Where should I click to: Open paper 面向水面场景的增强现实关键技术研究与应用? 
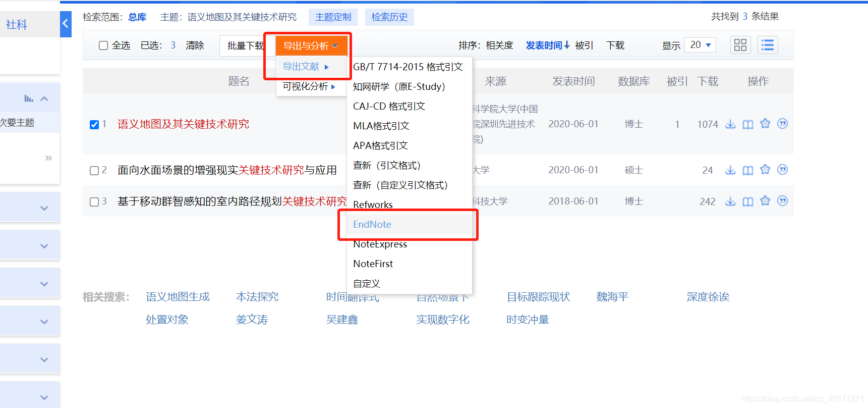point(227,170)
